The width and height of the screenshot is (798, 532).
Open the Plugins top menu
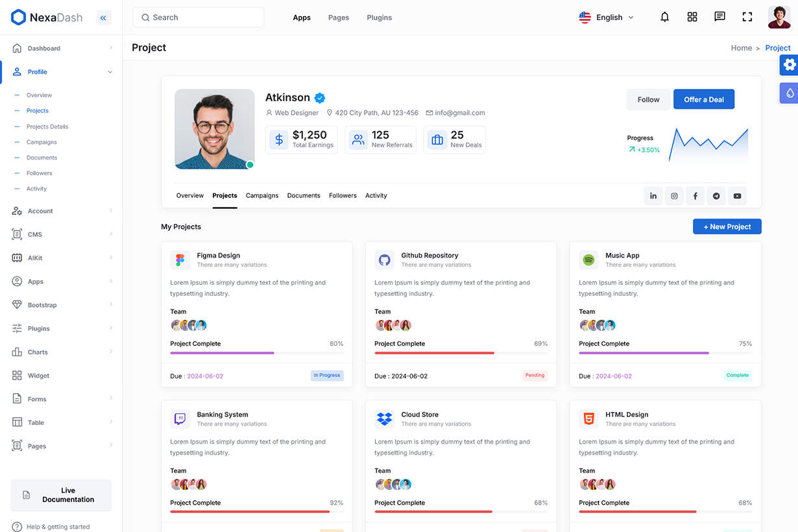[x=379, y=18]
